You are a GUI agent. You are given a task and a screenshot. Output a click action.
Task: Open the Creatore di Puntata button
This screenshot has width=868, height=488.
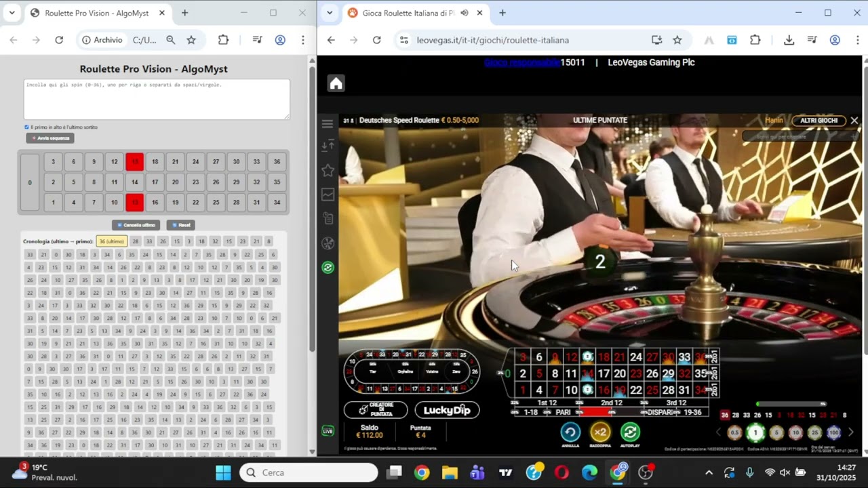coord(376,410)
